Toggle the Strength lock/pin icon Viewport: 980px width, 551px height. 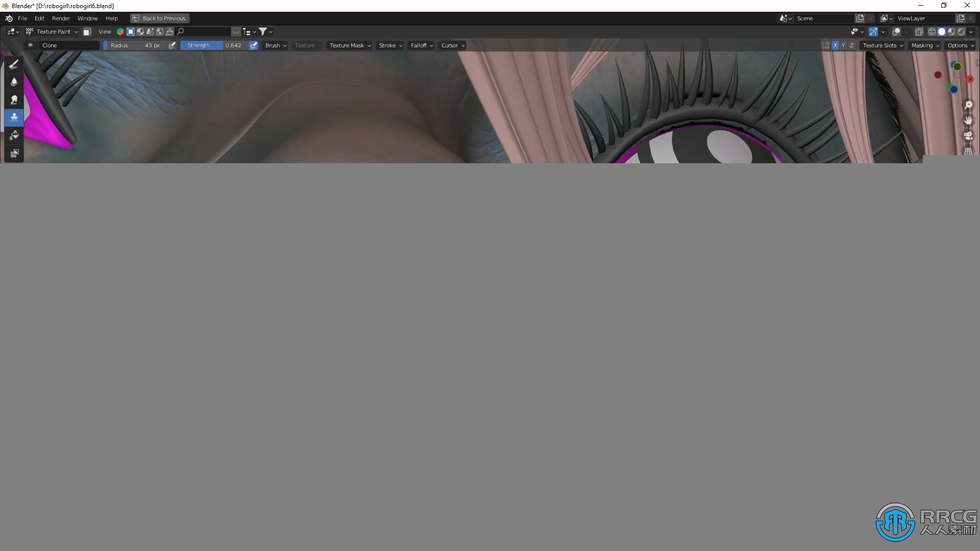click(x=254, y=45)
